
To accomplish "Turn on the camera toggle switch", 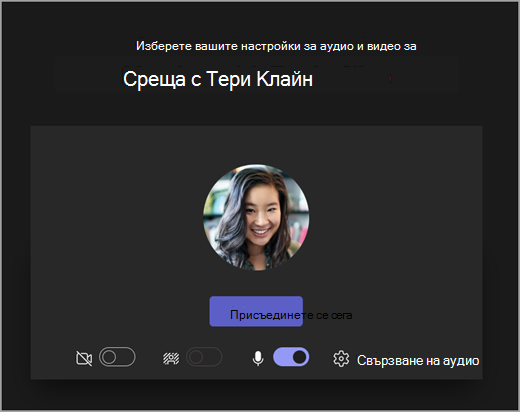I will pos(117,357).
